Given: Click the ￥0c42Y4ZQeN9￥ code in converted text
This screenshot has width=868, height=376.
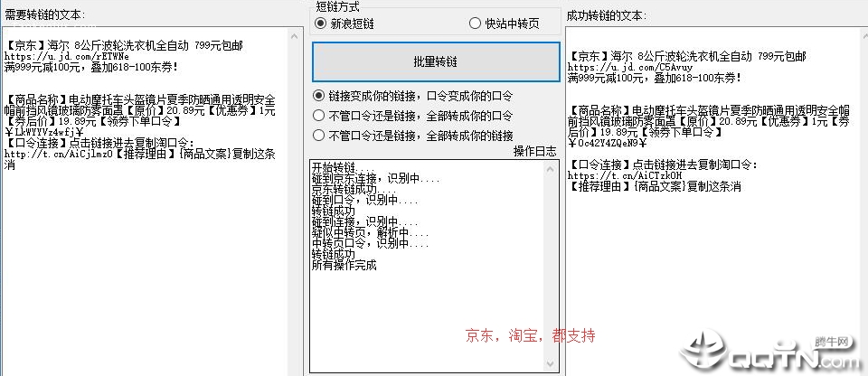Looking at the screenshot, I should coord(608,144).
